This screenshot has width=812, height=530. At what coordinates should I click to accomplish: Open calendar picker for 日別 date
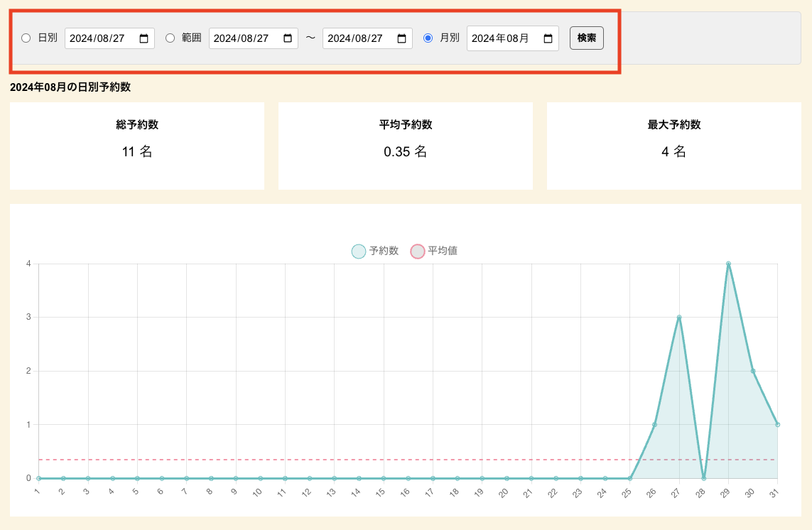click(x=144, y=38)
